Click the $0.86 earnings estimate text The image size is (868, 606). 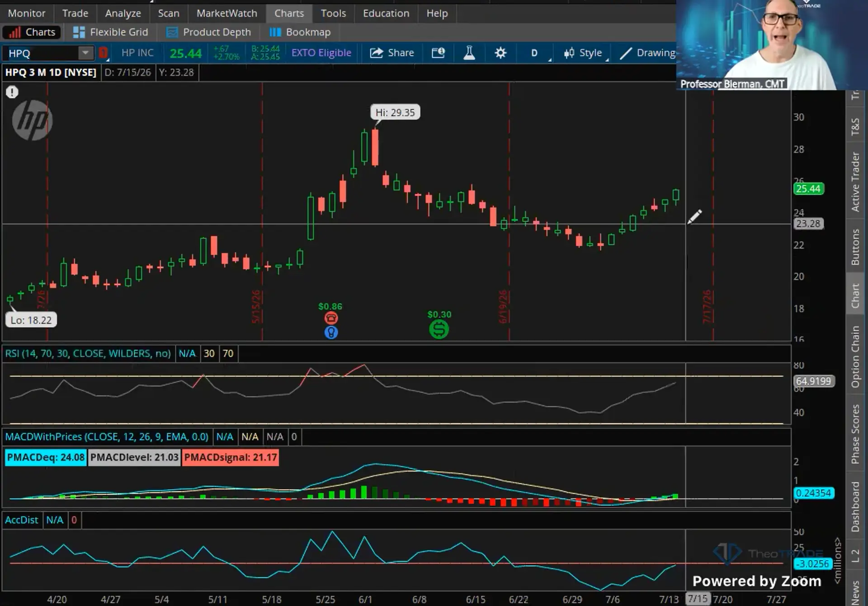(x=330, y=306)
